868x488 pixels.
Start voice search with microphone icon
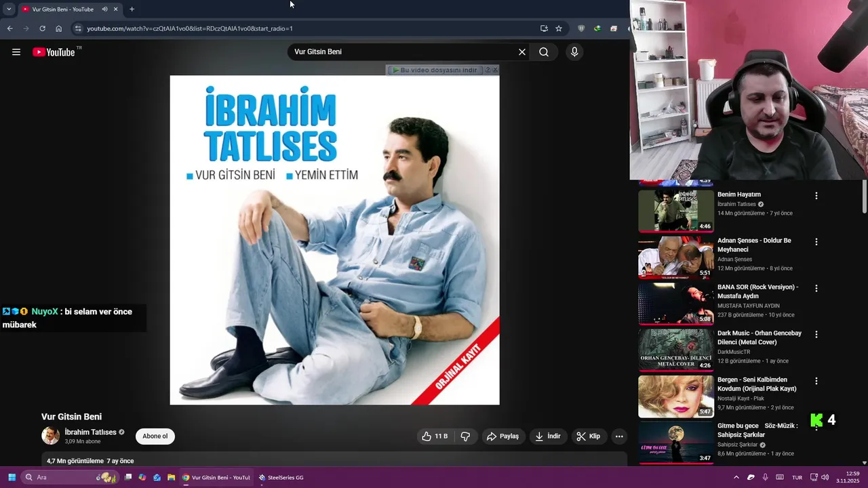pos(574,52)
